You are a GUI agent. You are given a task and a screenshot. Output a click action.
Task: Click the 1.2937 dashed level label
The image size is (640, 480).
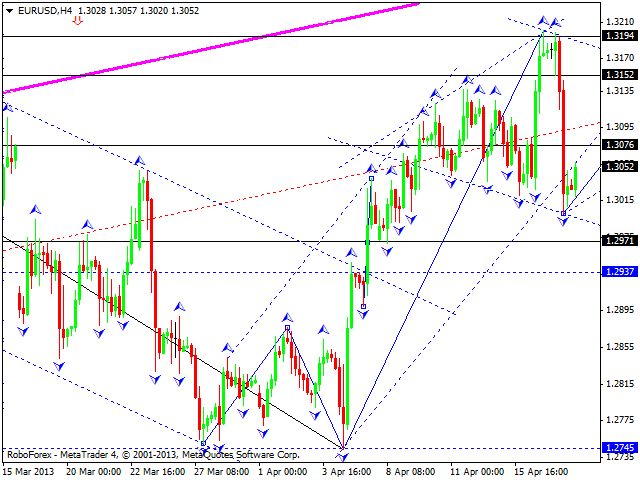coord(617,272)
